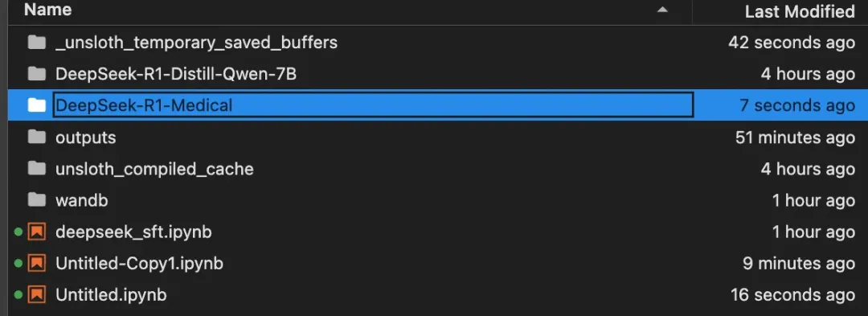The image size is (868, 316).
Task: Click the _unsloth_temporary_saved_buffers folder icon
Action: [x=36, y=42]
